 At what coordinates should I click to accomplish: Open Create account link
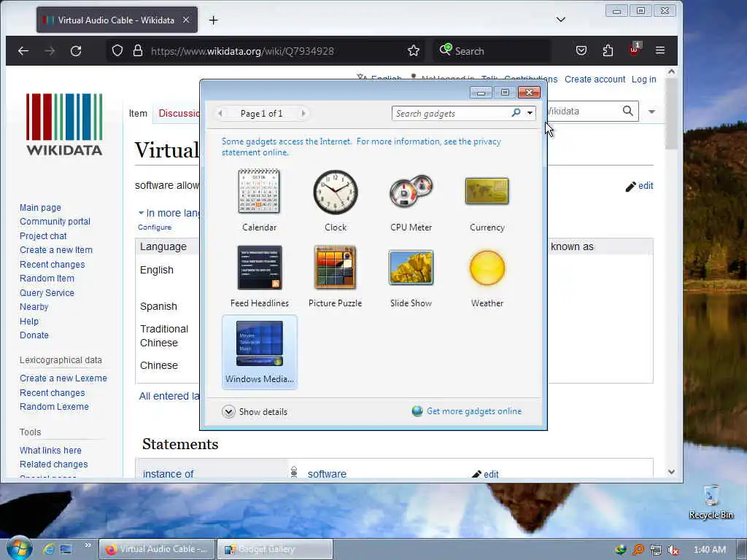595,79
